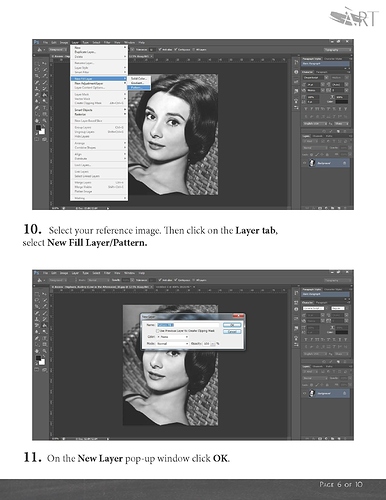Select the Crop tool in step 11 screenshot
Screen dimensions: 386x500
tap(37, 306)
